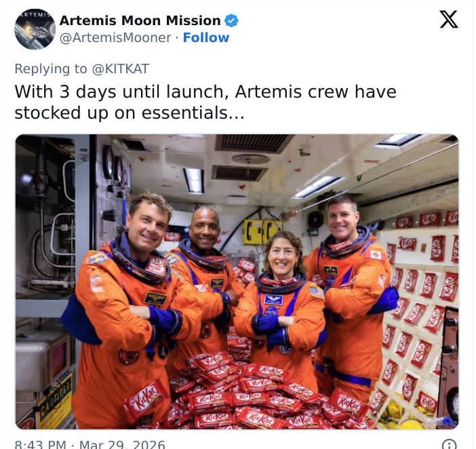The image size is (476, 449).
Task: Click the tweet text about launch essentials
Action: coord(205,102)
